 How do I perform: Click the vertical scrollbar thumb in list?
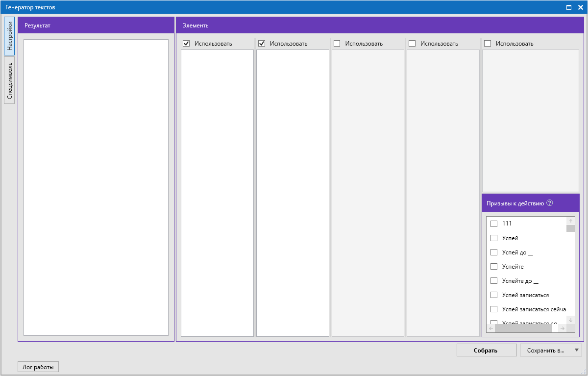pos(570,228)
